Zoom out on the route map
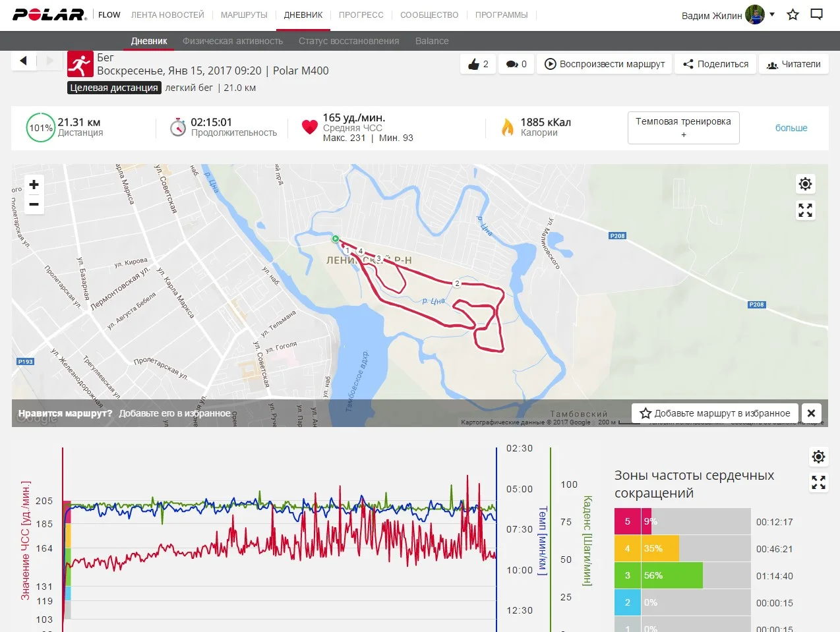Image resolution: width=840 pixels, height=632 pixels. point(34,204)
